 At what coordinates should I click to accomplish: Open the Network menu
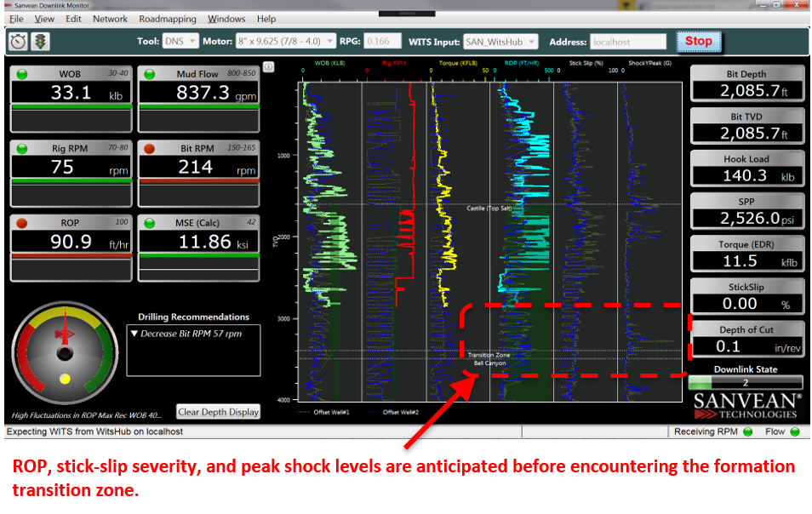111,20
